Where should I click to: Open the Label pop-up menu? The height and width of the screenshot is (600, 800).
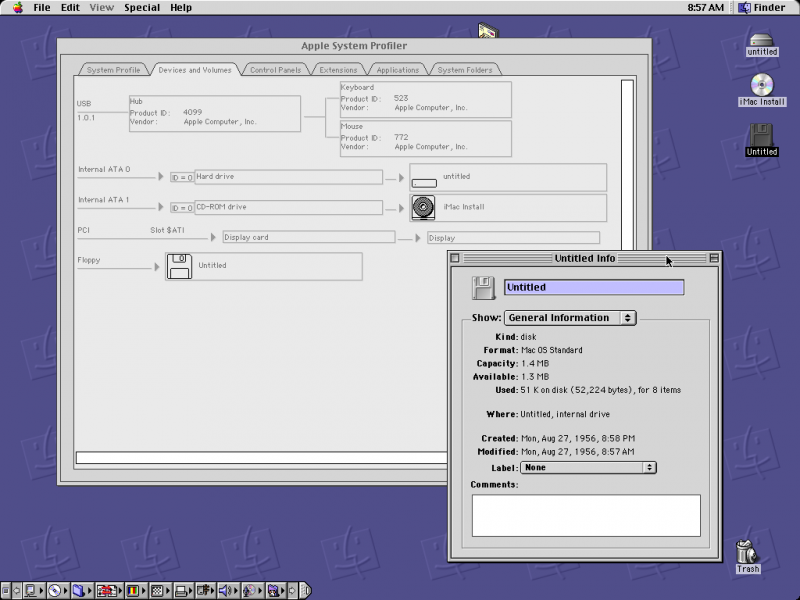tap(588, 467)
